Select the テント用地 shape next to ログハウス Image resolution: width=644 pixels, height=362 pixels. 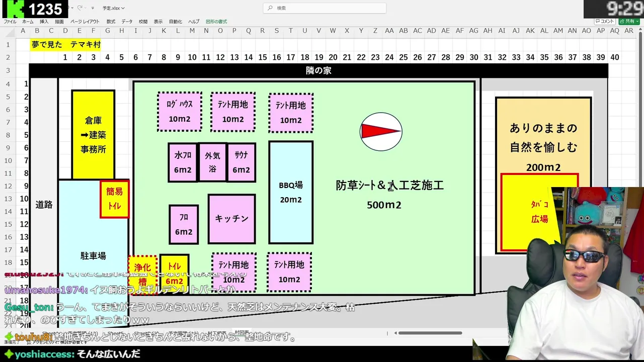[233, 112]
